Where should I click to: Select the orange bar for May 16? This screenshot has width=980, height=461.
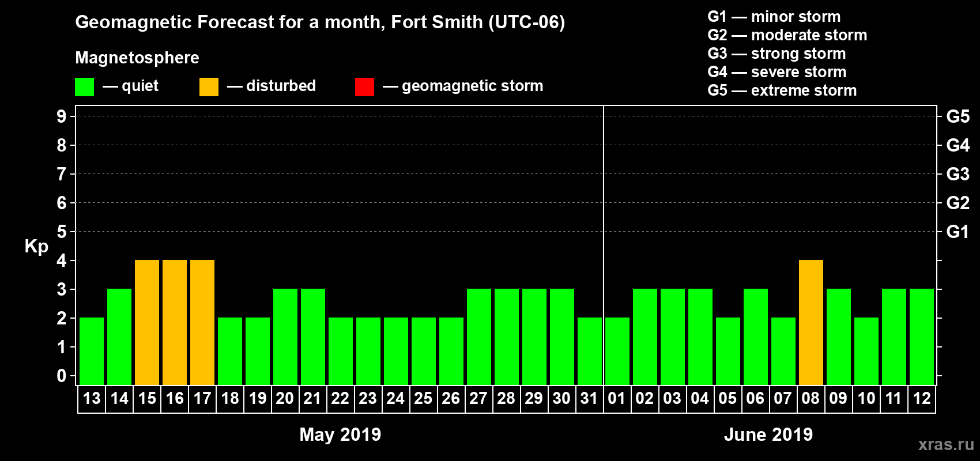(x=175, y=322)
